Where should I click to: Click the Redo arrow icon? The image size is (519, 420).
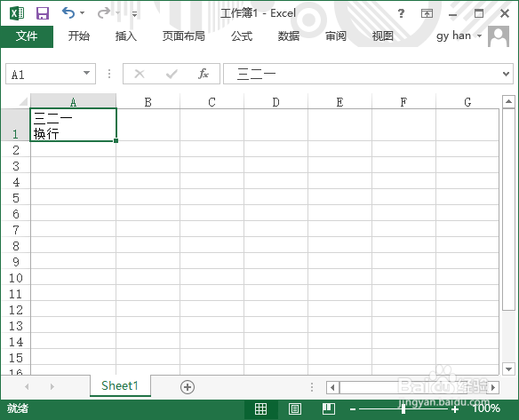104,13
